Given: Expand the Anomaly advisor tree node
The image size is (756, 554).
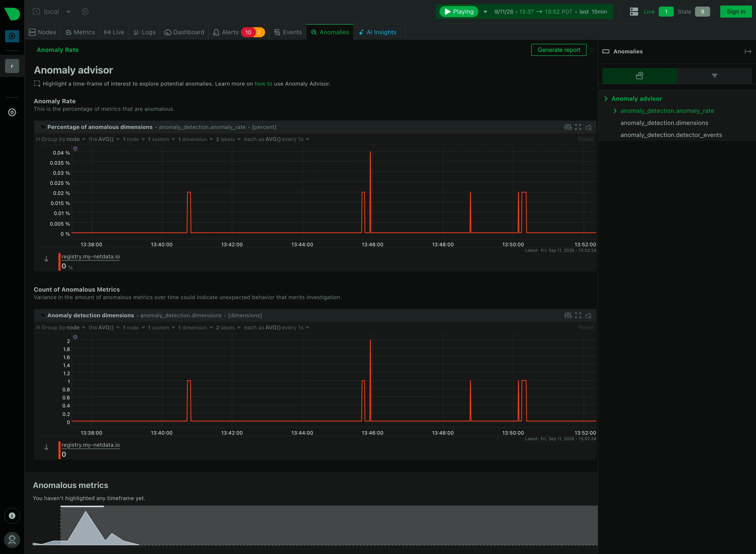Looking at the screenshot, I should point(606,99).
